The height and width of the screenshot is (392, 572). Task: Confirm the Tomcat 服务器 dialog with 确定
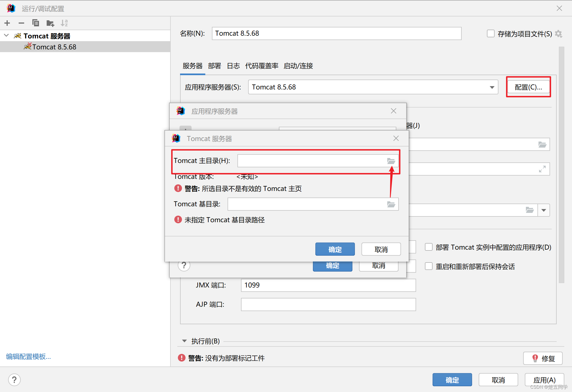pos(335,249)
